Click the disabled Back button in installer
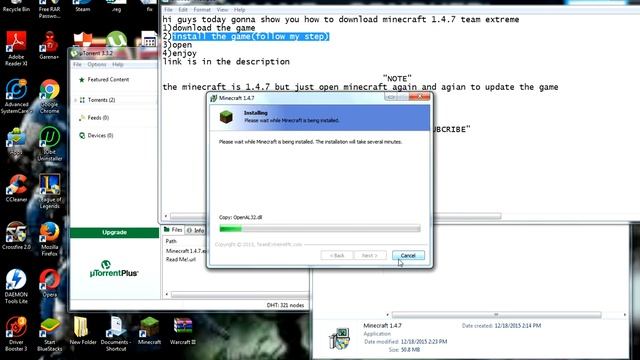 click(336, 256)
